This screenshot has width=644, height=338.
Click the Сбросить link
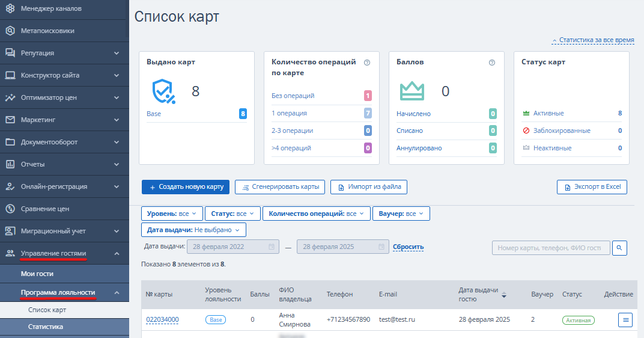[409, 247]
